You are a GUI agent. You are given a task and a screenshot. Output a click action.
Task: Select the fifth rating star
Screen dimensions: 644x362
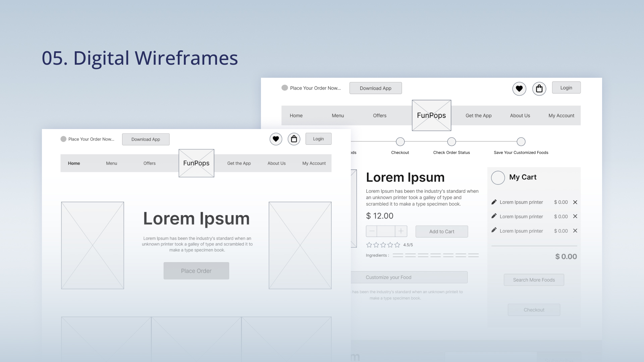(397, 245)
